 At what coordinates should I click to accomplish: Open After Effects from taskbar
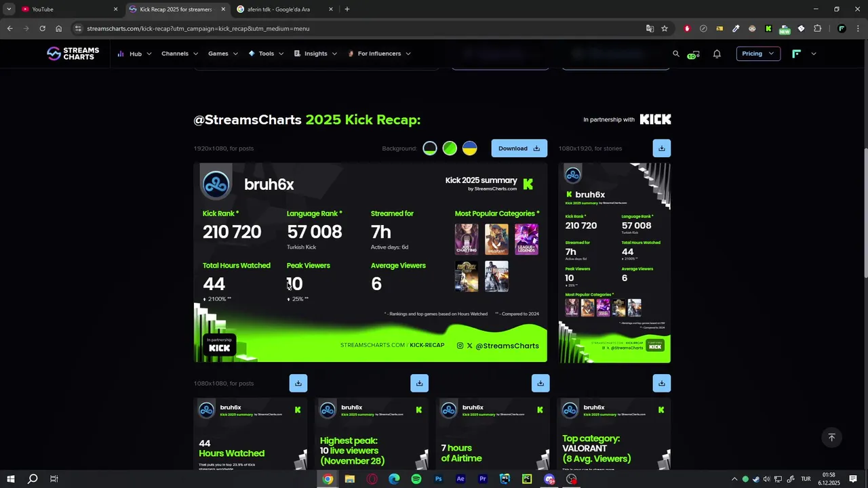pyautogui.click(x=460, y=479)
